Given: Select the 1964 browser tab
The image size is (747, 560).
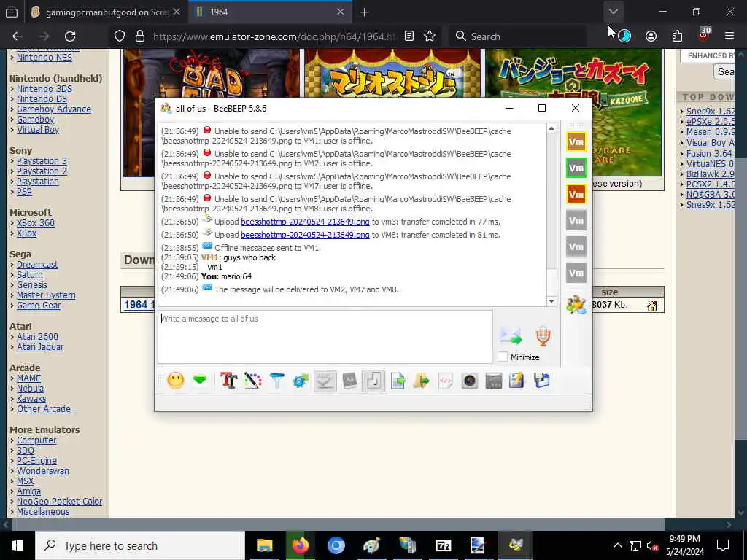Looking at the screenshot, I should tap(269, 12).
